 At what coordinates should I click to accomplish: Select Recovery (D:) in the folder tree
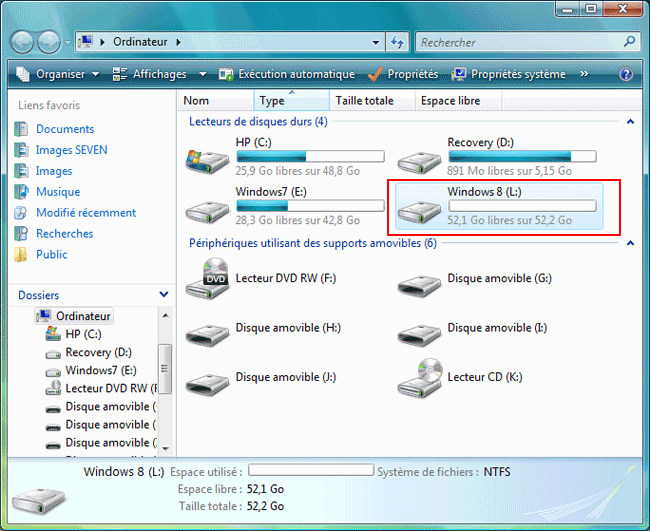point(98,352)
